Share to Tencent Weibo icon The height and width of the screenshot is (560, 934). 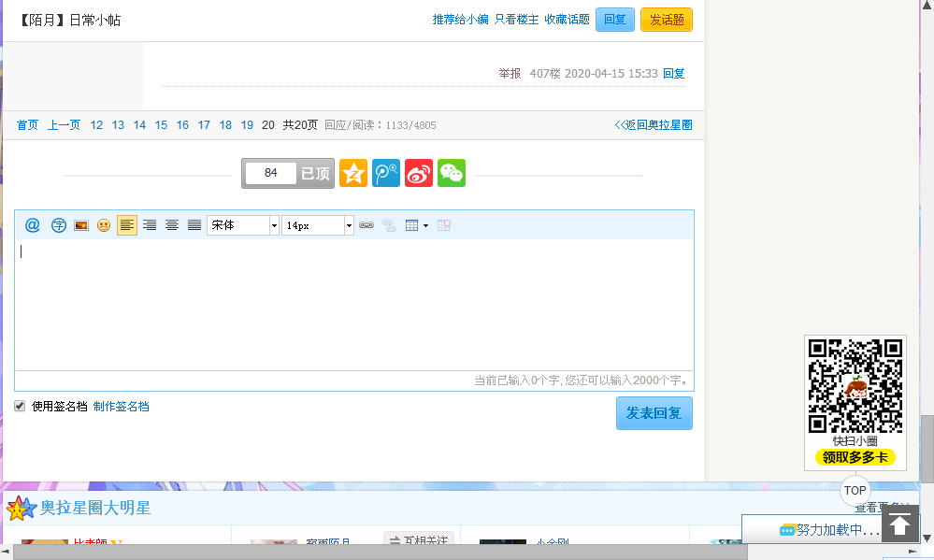pos(386,173)
